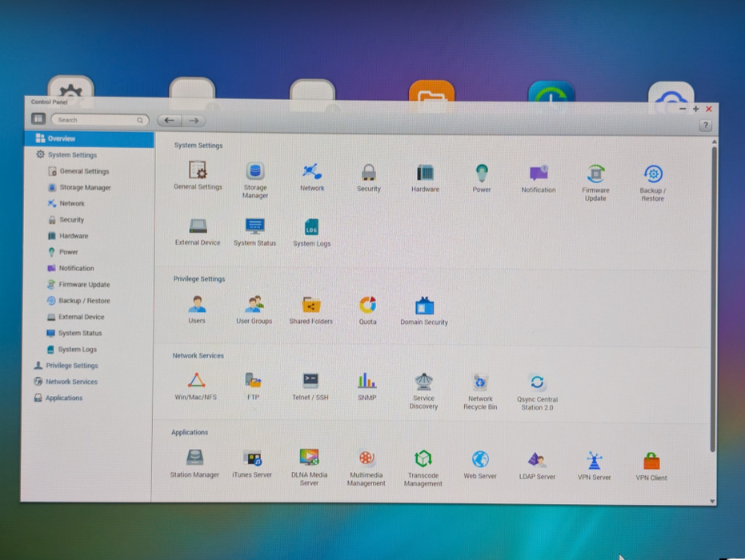This screenshot has height=560, width=745.
Task: Open Domain Security icon
Action: [424, 306]
